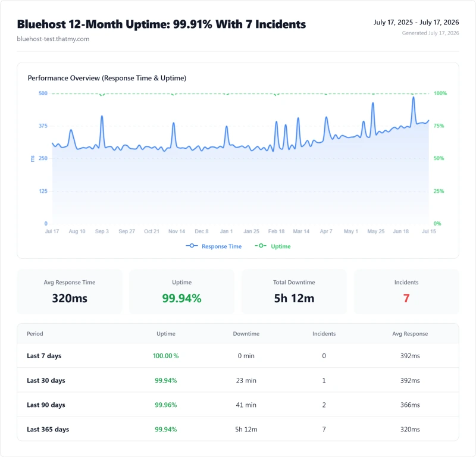Click 'Generated July 17, 2026' text

tap(430, 33)
